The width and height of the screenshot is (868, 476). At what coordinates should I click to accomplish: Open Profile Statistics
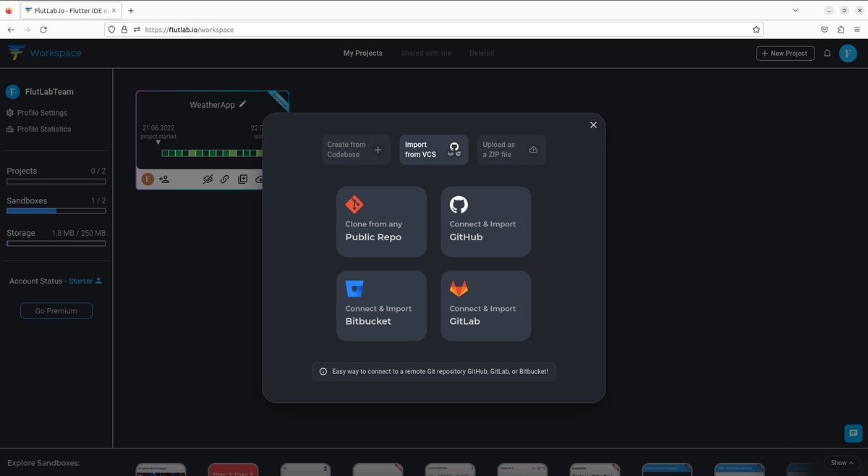point(39,129)
